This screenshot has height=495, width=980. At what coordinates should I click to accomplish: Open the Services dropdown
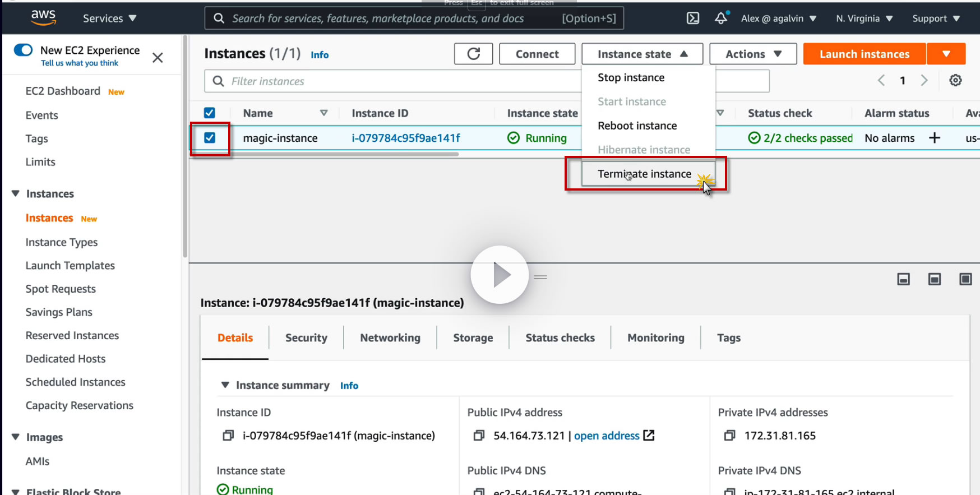[110, 18]
